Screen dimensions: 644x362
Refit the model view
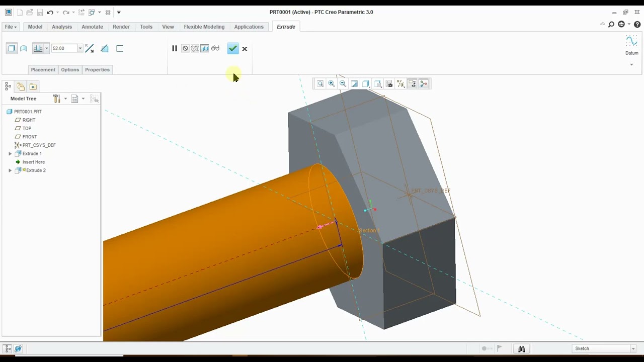320,84
